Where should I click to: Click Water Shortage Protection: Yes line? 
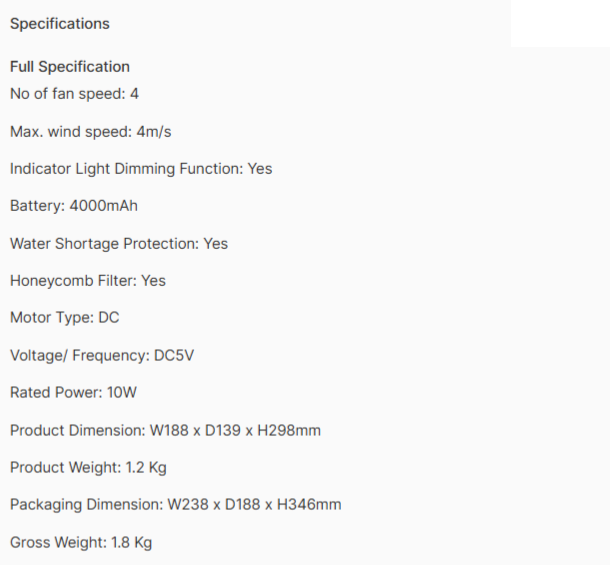click(x=119, y=244)
